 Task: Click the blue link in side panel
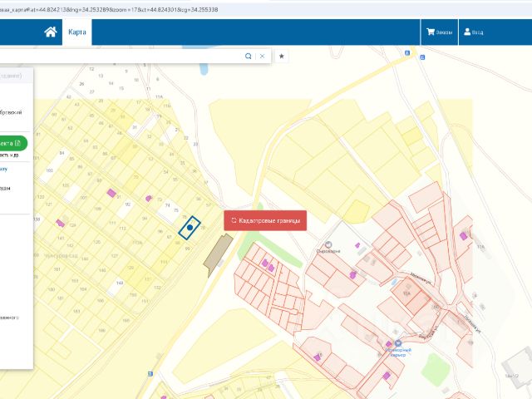tap(3, 169)
